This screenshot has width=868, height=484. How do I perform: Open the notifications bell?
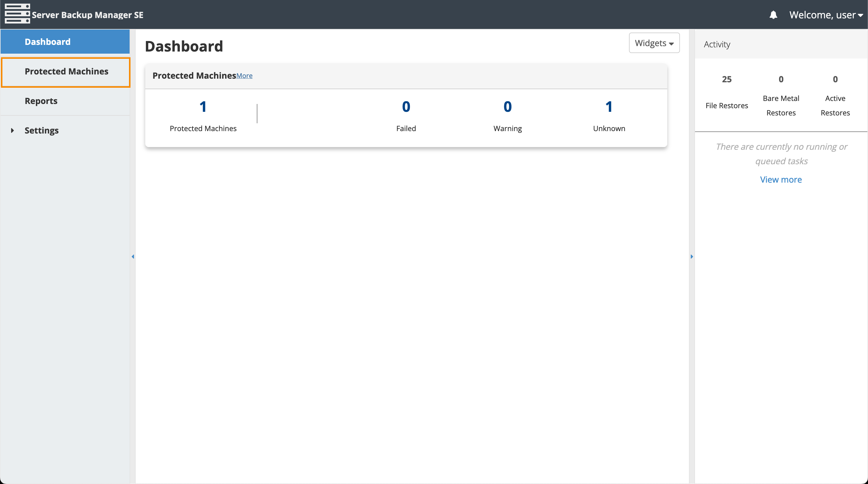point(773,15)
